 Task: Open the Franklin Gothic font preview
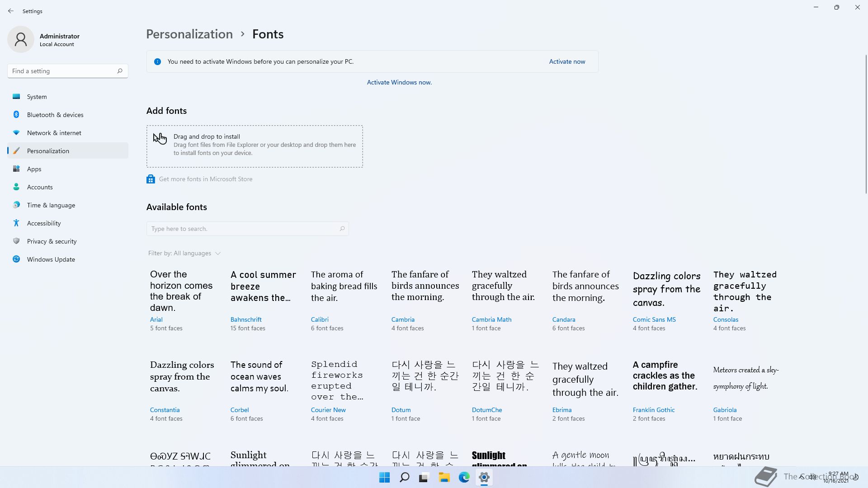pos(665,375)
